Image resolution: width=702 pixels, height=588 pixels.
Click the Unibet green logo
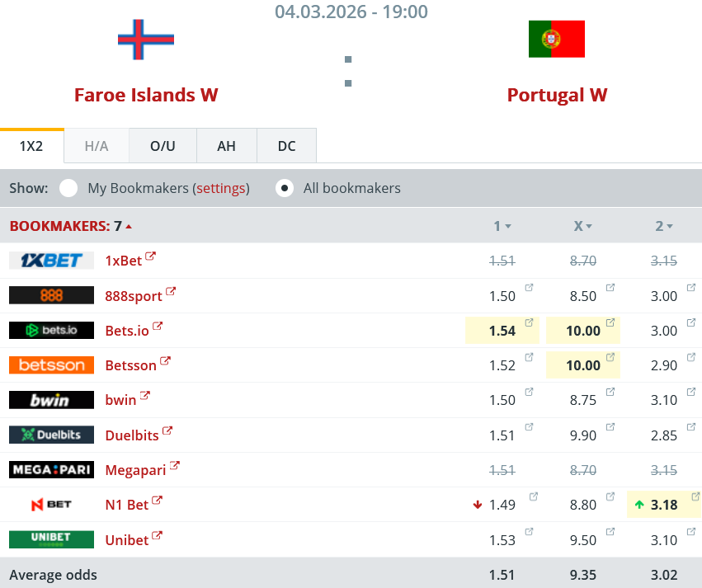(x=50, y=539)
